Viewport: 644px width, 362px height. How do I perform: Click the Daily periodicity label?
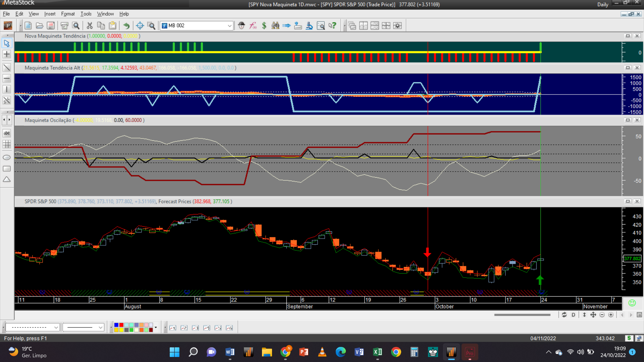pos(602,4)
